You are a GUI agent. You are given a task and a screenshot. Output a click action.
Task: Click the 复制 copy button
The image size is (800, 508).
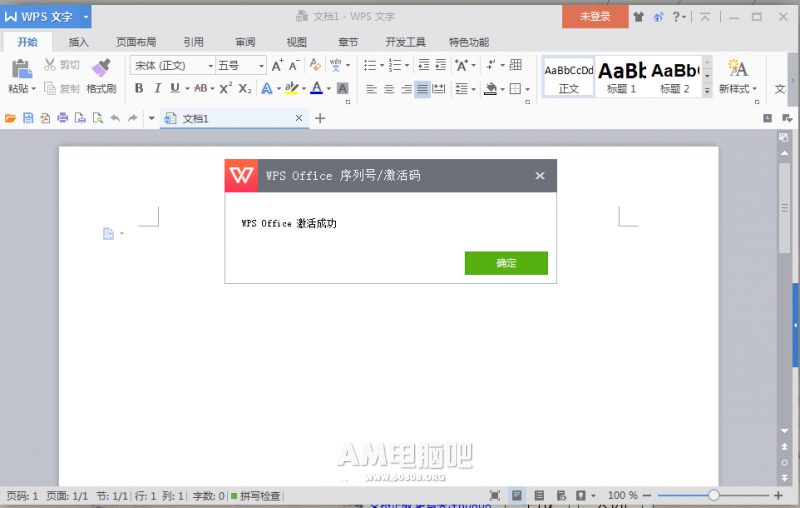point(62,88)
